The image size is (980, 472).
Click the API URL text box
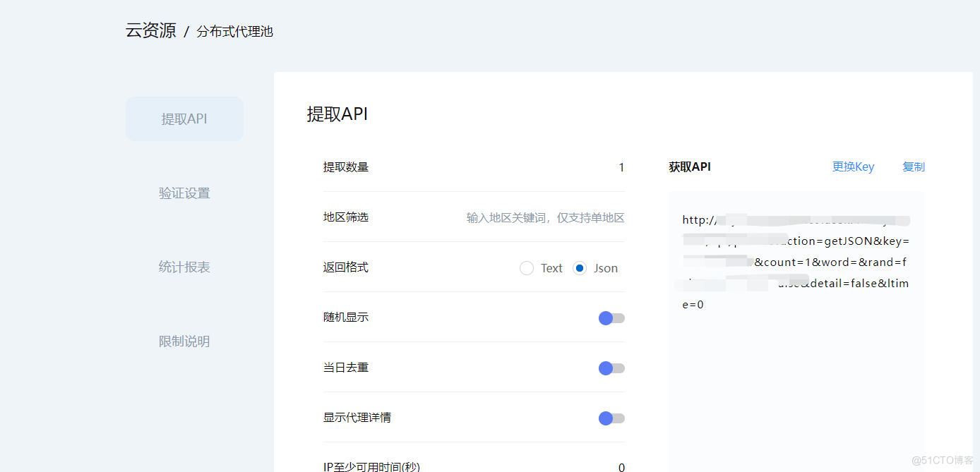coord(796,332)
